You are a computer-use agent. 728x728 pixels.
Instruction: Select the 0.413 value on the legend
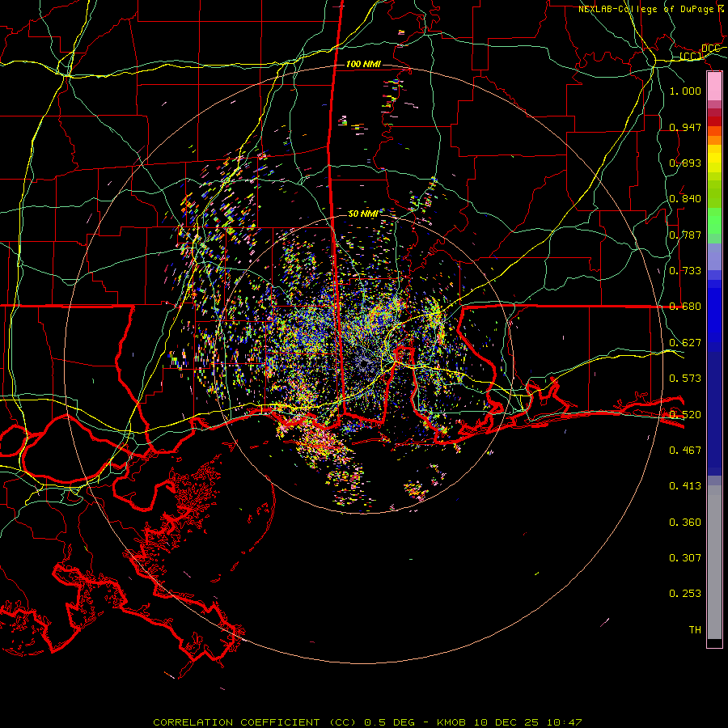coord(685,486)
